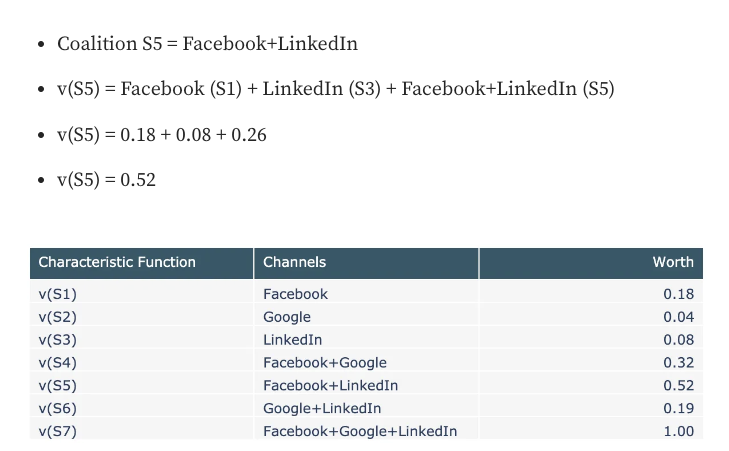The width and height of the screenshot is (729, 451).
Task: Click the v(S3) characteristic function cell
Action: coord(58,340)
